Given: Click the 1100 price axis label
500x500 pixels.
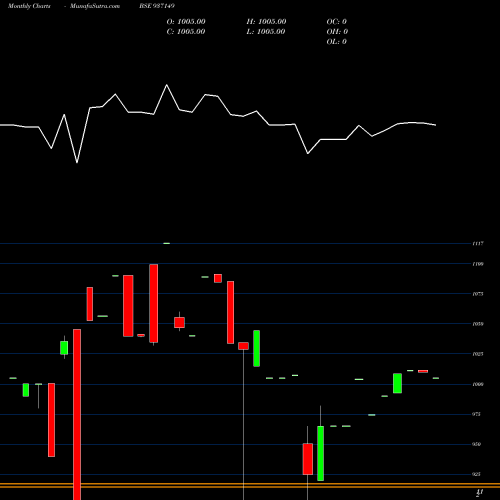Looking at the screenshot, I should (478, 264).
